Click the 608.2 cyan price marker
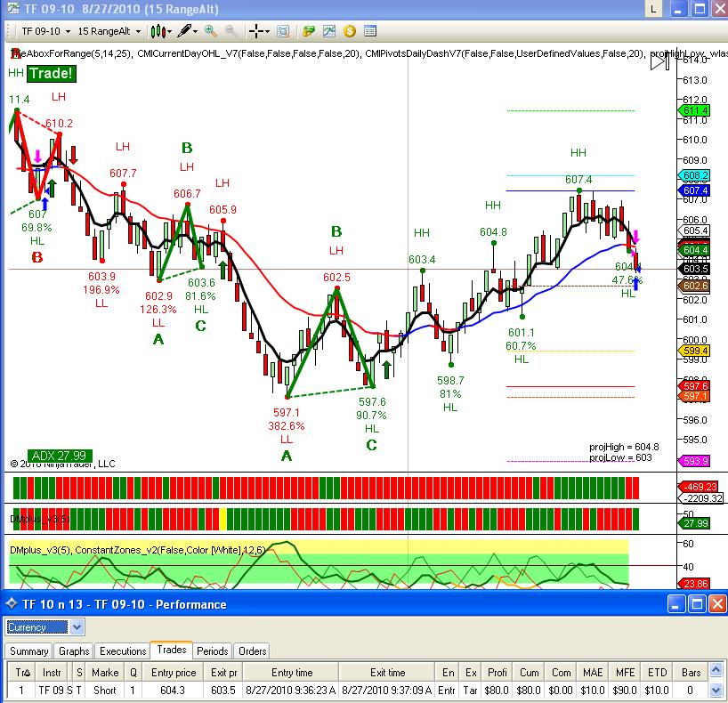 coord(694,175)
